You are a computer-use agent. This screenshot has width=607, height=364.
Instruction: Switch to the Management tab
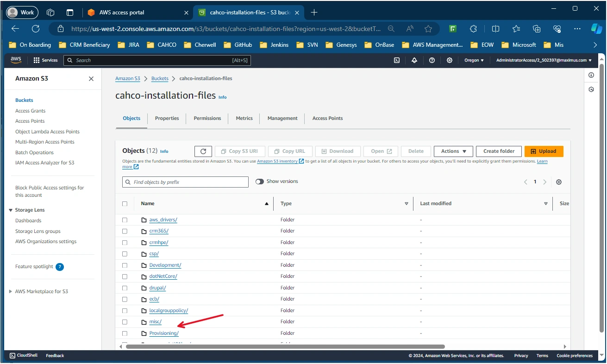pos(282,119)
